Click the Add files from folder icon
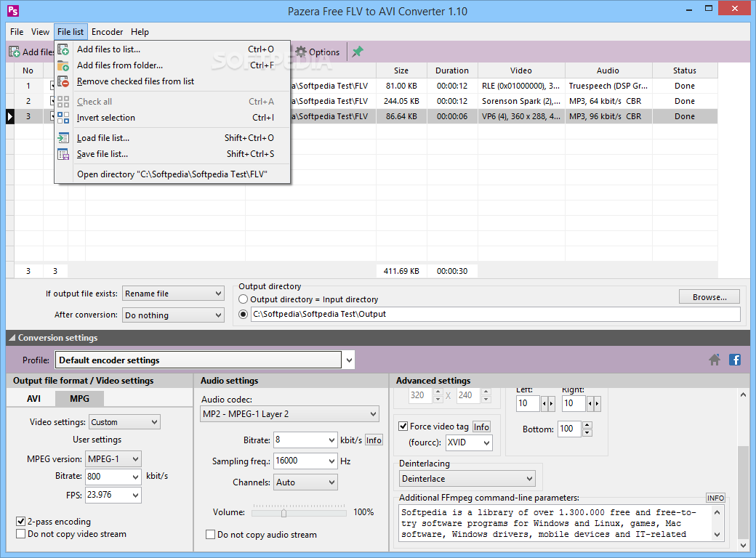The image size is (756, 558). tap(63, 65)
